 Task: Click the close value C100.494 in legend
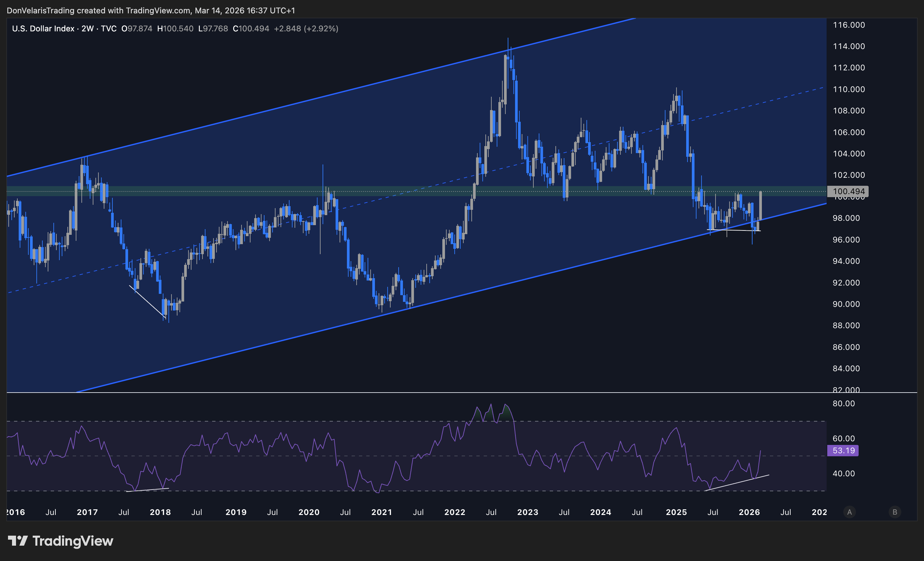click(x=251, y=28)
